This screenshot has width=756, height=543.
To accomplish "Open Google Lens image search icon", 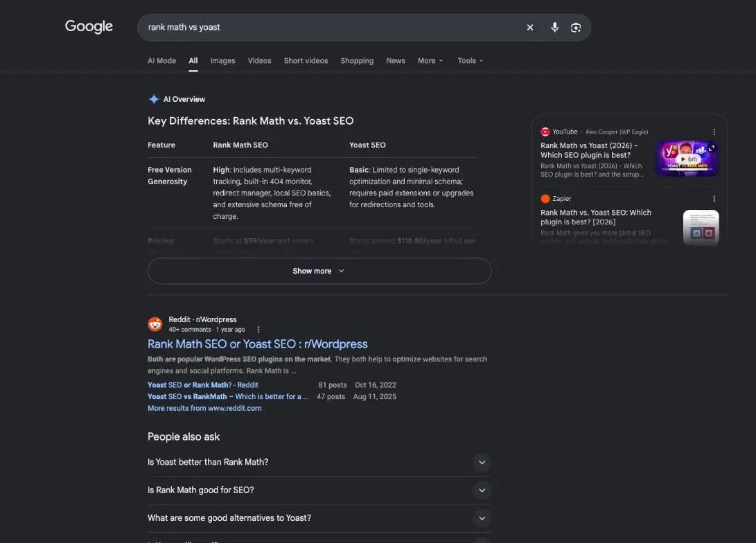I will tap(576, 28).
